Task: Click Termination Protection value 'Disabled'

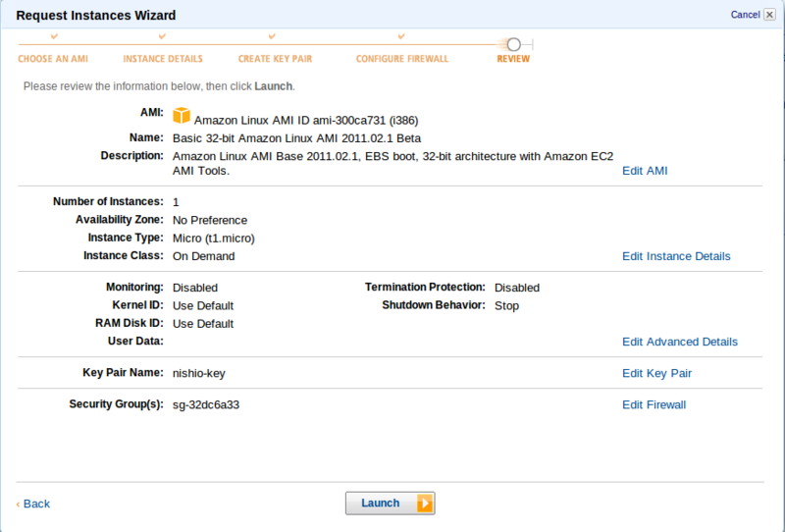Action: pyautogui.click(x=517, y=288)
